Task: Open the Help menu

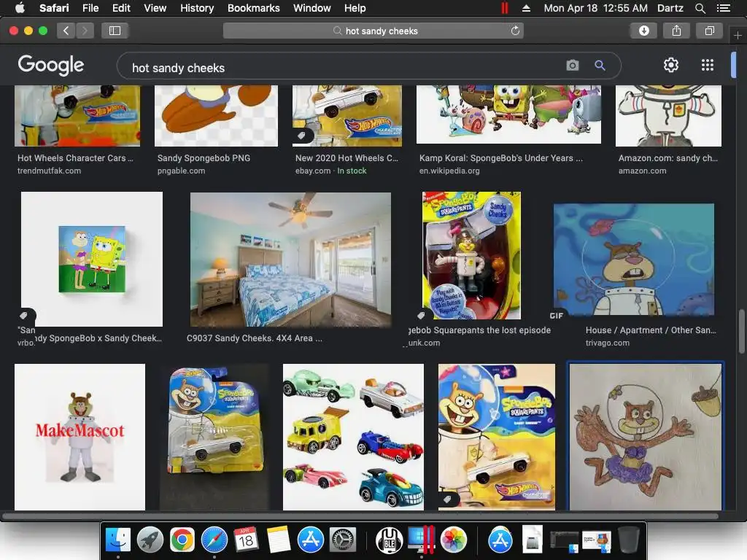Action: point(355,8)
